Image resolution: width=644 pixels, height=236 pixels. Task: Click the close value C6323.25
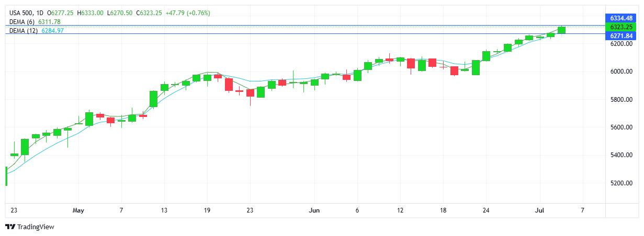point(149,13)
